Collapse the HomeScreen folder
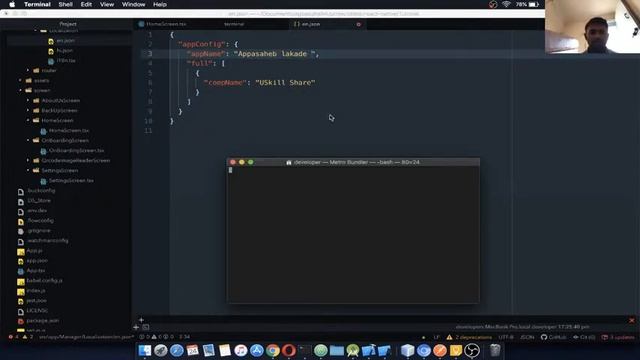Viewport: 640px width, 360px height. click(57, 120)
